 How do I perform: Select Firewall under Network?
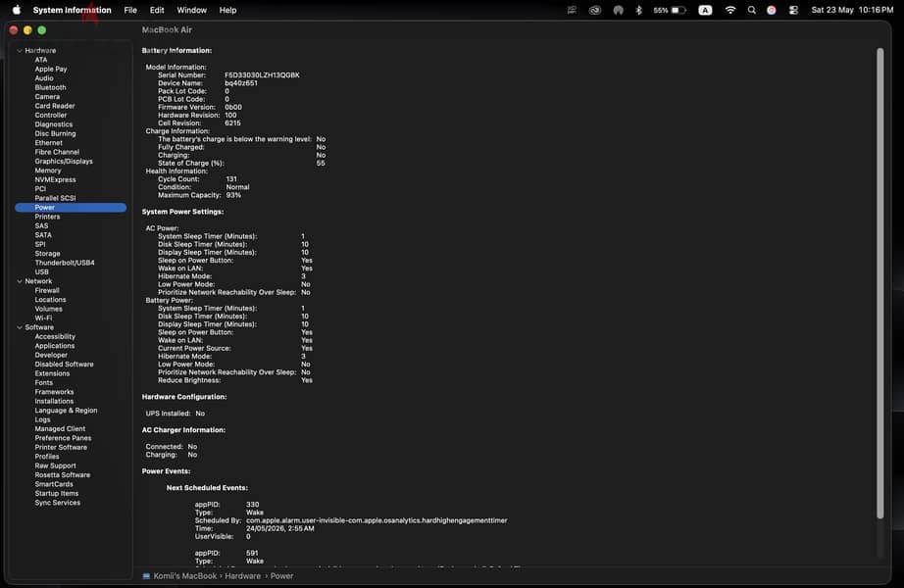47,290
